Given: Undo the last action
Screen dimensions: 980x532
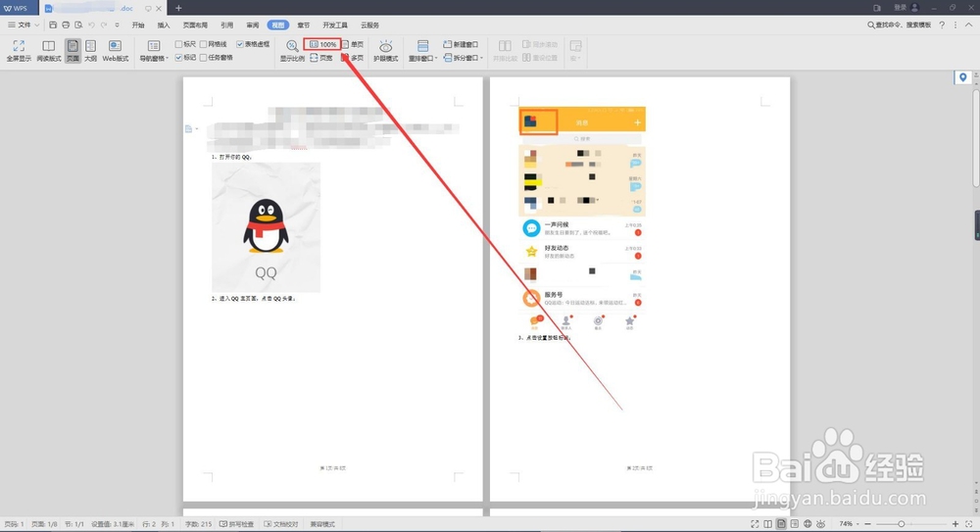Looking at the screenshot, I should (91, 25).
